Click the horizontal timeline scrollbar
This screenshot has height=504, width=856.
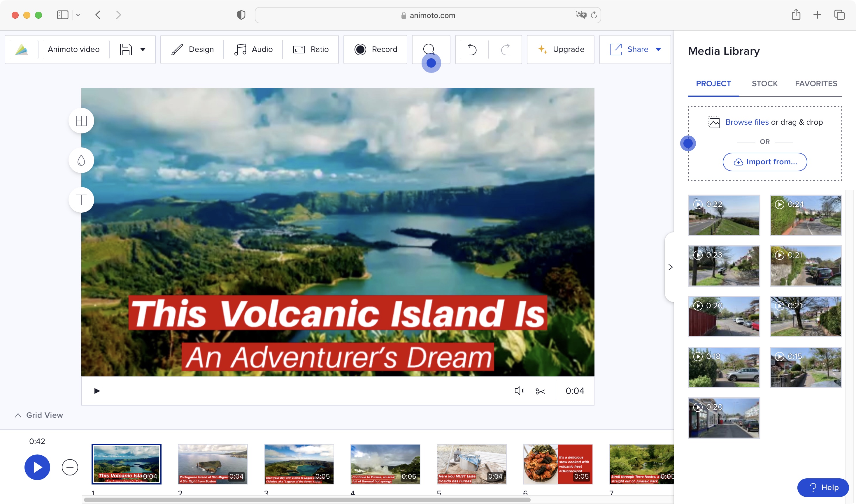pyautogui.click(x=307, y=500)
